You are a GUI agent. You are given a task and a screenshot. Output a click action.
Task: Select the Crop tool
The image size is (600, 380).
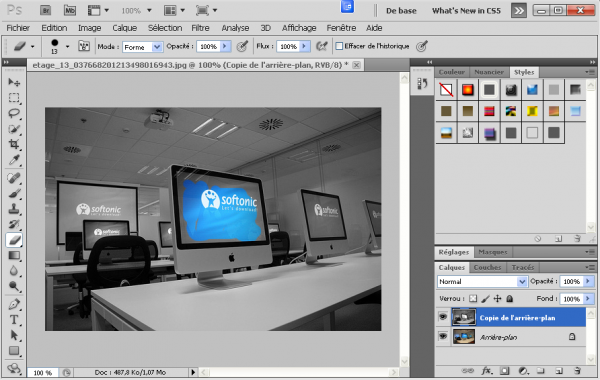(x=14, y=144)
